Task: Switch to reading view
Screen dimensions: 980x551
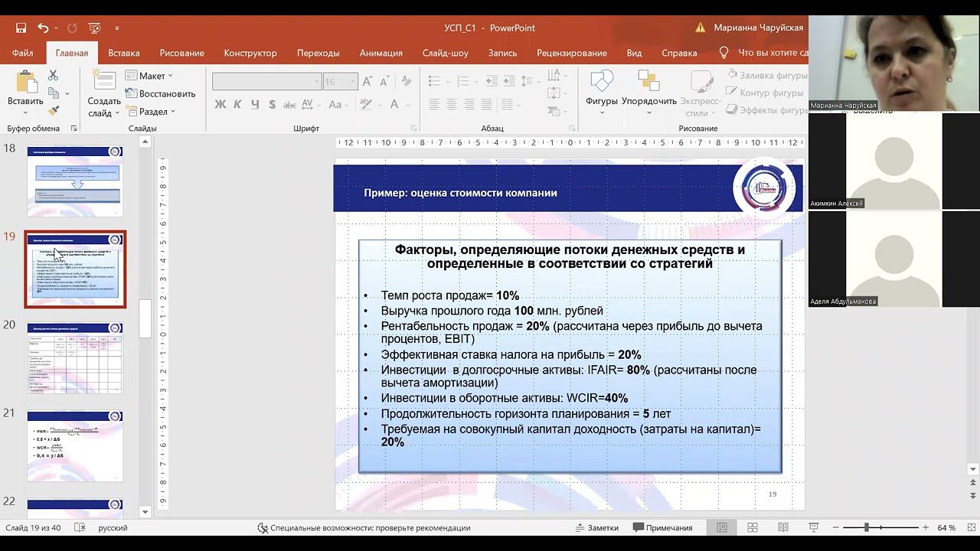Action: [x=782, y=527]
